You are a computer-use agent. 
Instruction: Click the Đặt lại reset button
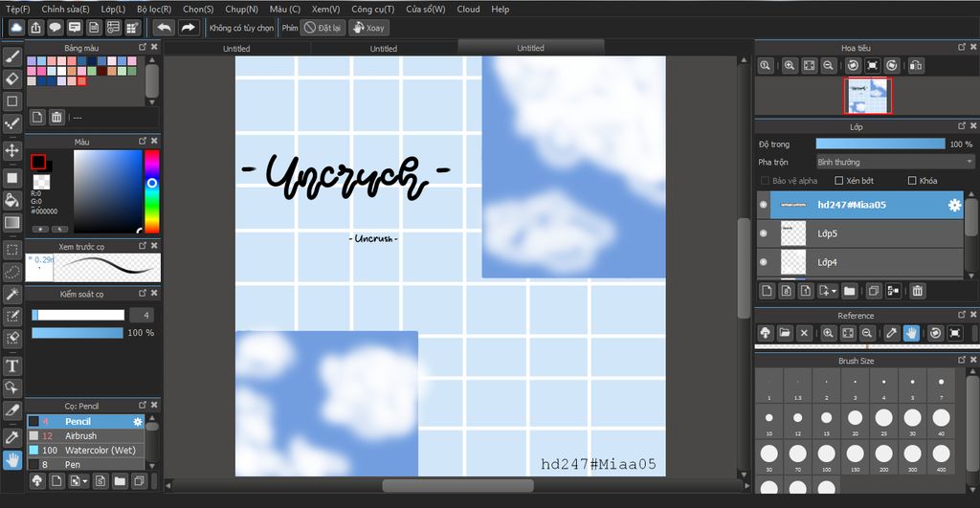323,28
